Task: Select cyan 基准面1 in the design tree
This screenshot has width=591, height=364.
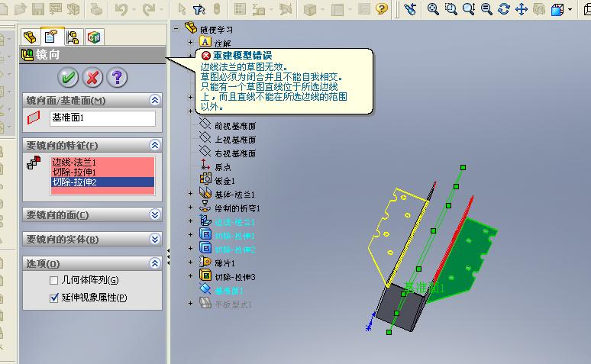Action: pyautogui.click(x=229, y=291)
